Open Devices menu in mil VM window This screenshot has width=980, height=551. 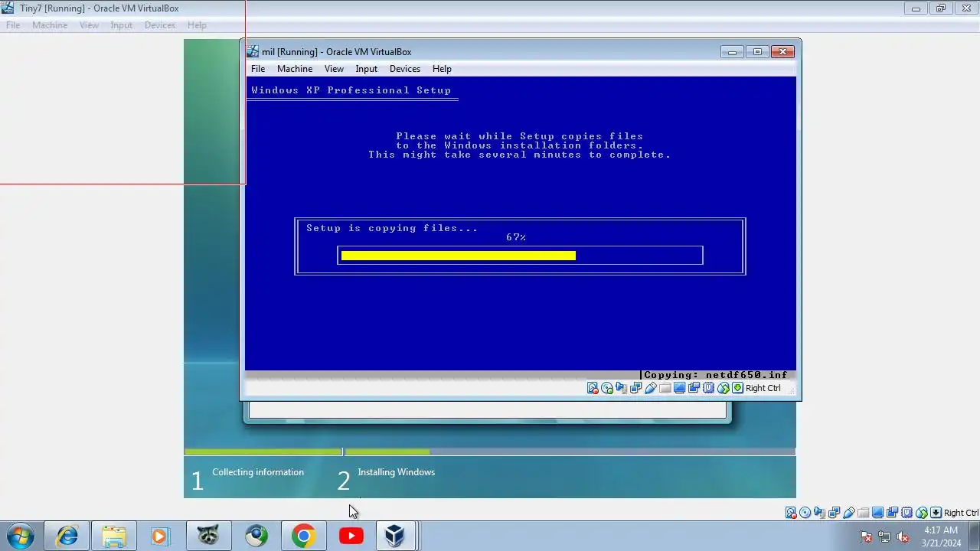[x=404, y=69]
